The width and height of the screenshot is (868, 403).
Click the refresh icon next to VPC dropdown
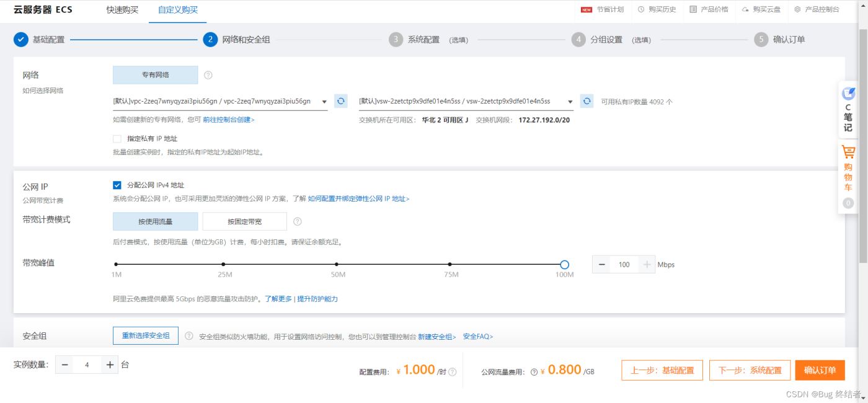coord(340,101)
